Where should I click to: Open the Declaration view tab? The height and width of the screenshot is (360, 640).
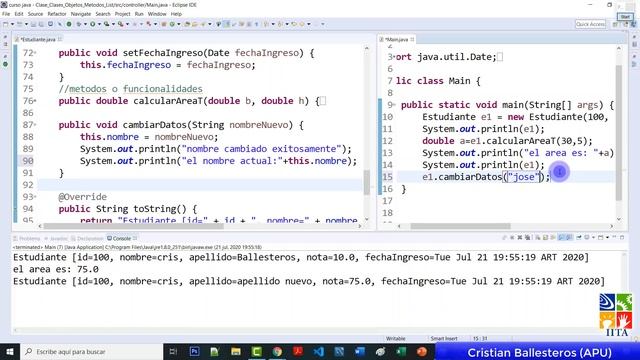[x=87, y=238]
